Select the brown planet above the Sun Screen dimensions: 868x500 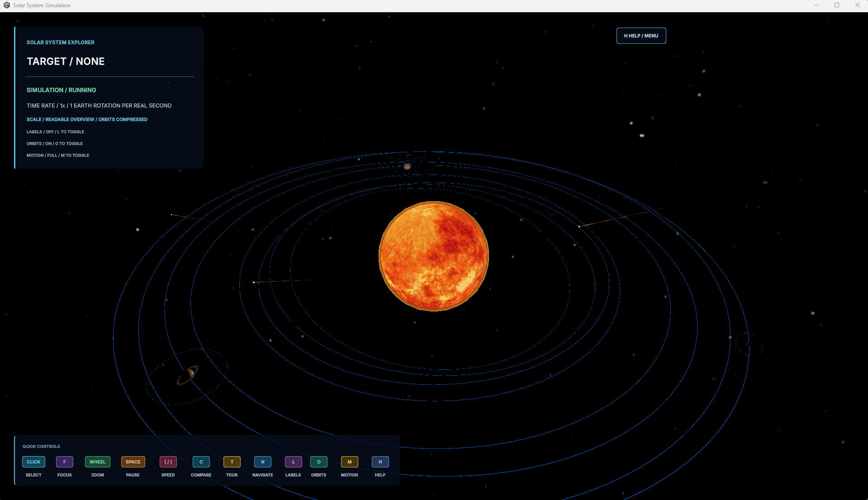[407, 166]
